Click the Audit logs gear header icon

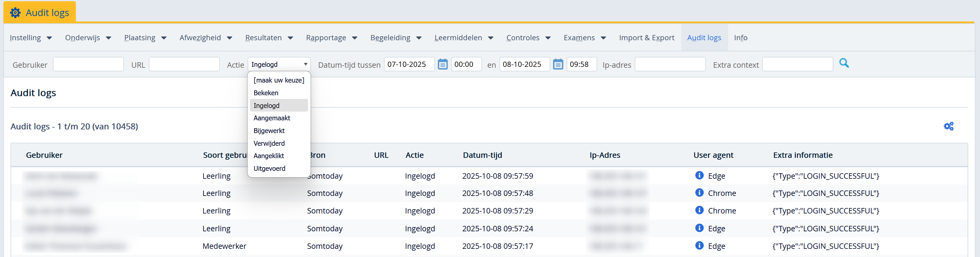click(x=15, y=12)
